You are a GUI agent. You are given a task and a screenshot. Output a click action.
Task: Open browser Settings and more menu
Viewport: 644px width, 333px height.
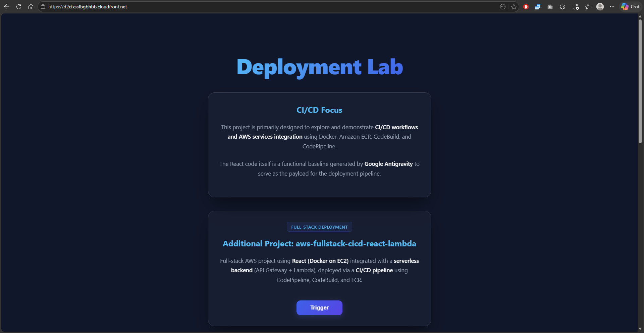tap(612, 7)
